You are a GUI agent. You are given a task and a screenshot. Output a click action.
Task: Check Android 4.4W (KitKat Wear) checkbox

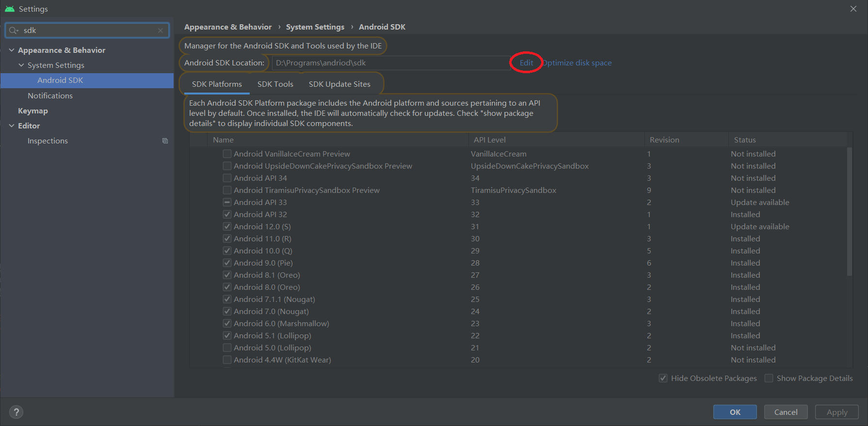[x=227, y=360]
